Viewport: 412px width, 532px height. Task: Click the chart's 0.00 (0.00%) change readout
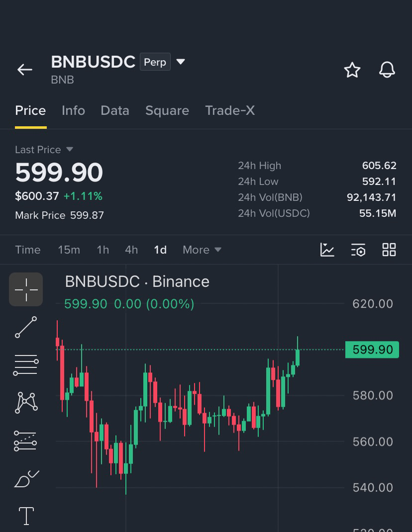pos(154,304)
